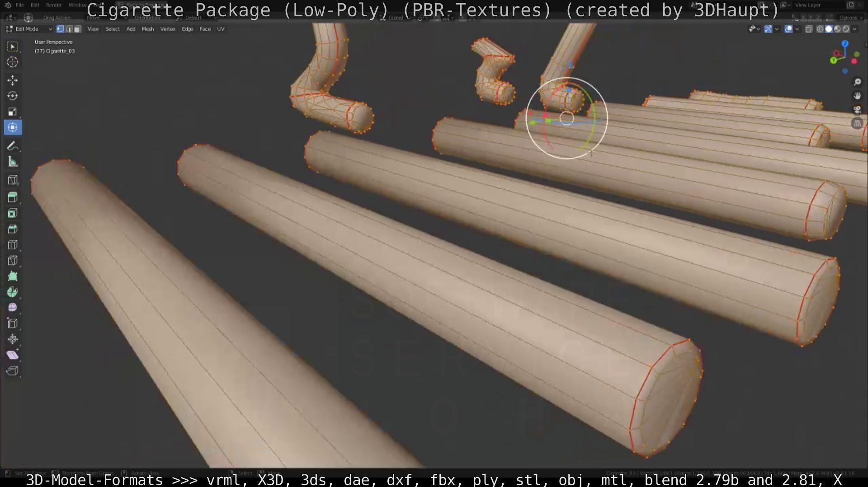Open the Edit menu in top bar
Viewport: 868px width, 487px height.
pyautogui.click(x=35, y=5)
